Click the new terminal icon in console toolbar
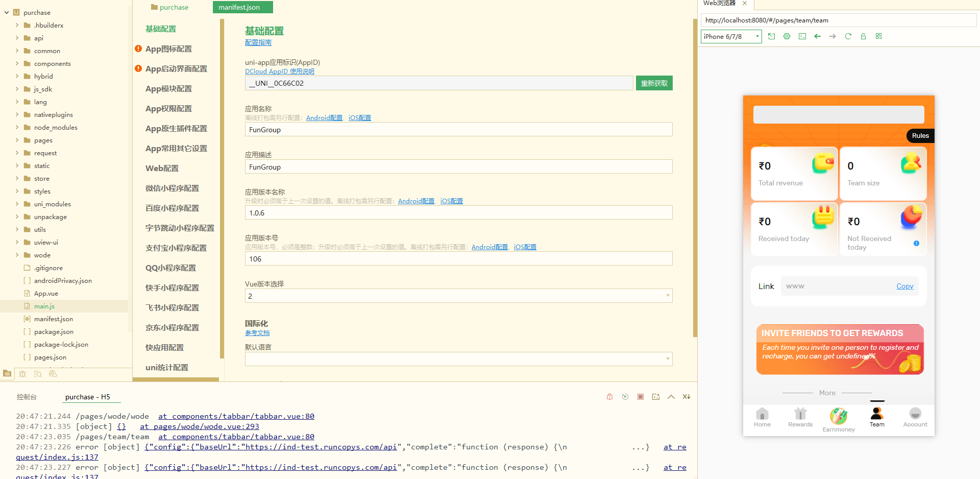The height and width of the screenshot is (479, 980). coord(655,397)
